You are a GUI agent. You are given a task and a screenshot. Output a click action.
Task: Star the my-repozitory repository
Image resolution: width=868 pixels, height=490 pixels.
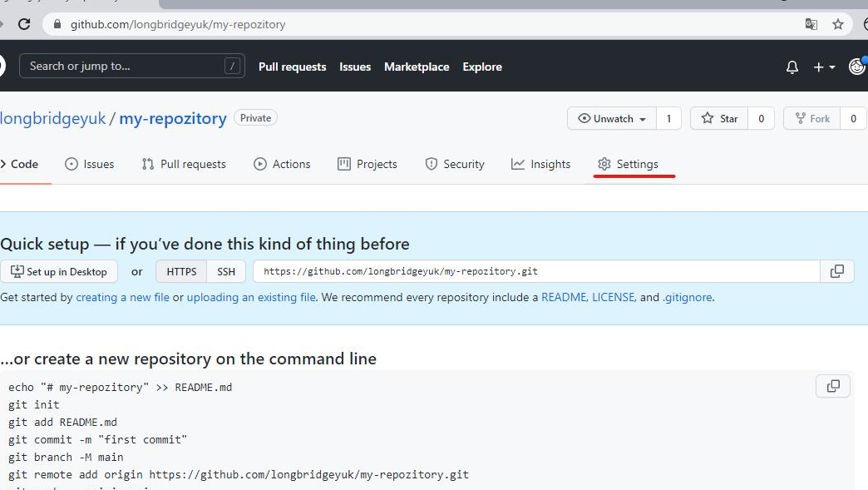[720, 119]
